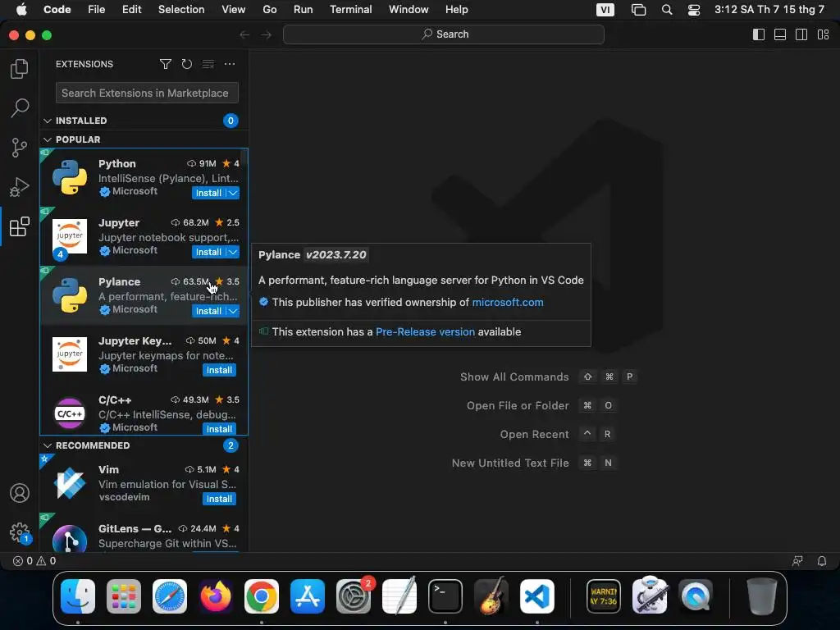The width and height of the screenshot is (840, 630).
Task: Select the Extensions view icon
Action: coord(20,226)
